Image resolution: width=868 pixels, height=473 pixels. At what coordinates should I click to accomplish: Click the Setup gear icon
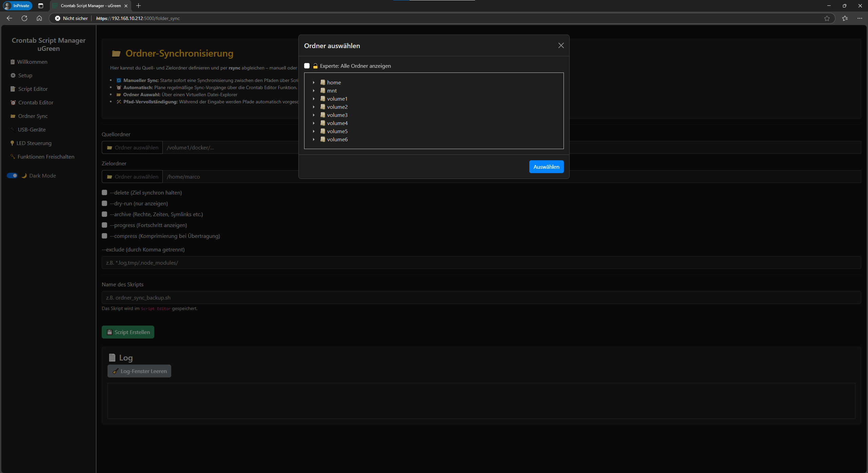pyautogui.click(x=13, y=75)
